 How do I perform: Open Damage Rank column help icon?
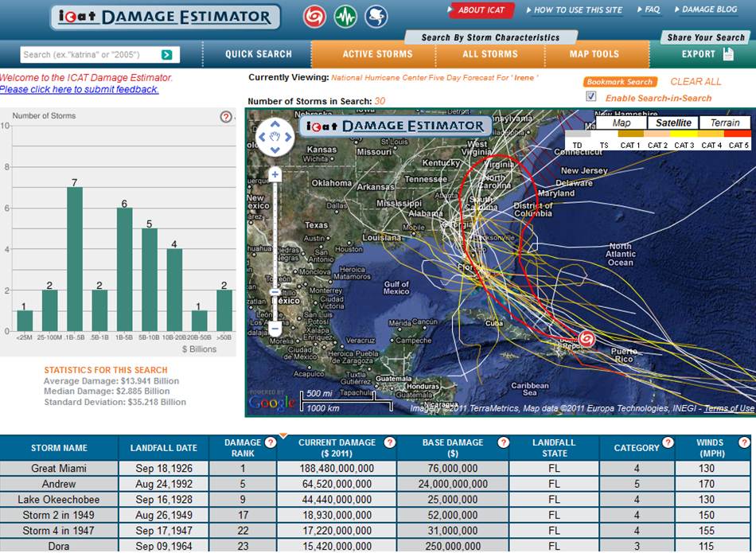pos(271,442)
